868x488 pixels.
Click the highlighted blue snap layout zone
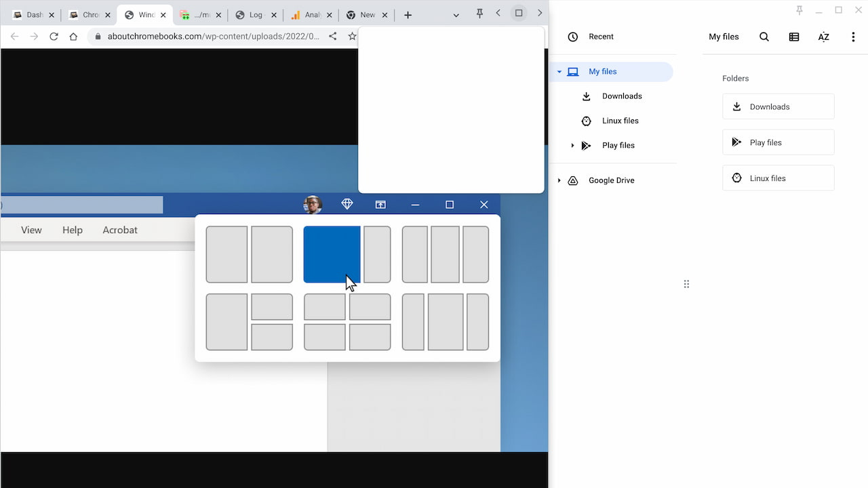[332, 254]
